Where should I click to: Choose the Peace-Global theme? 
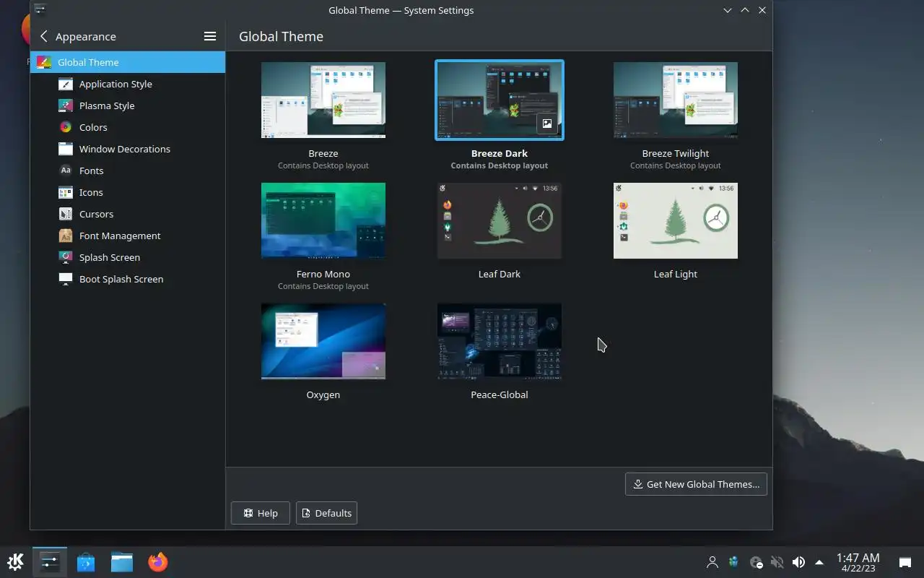pos(500,341)
